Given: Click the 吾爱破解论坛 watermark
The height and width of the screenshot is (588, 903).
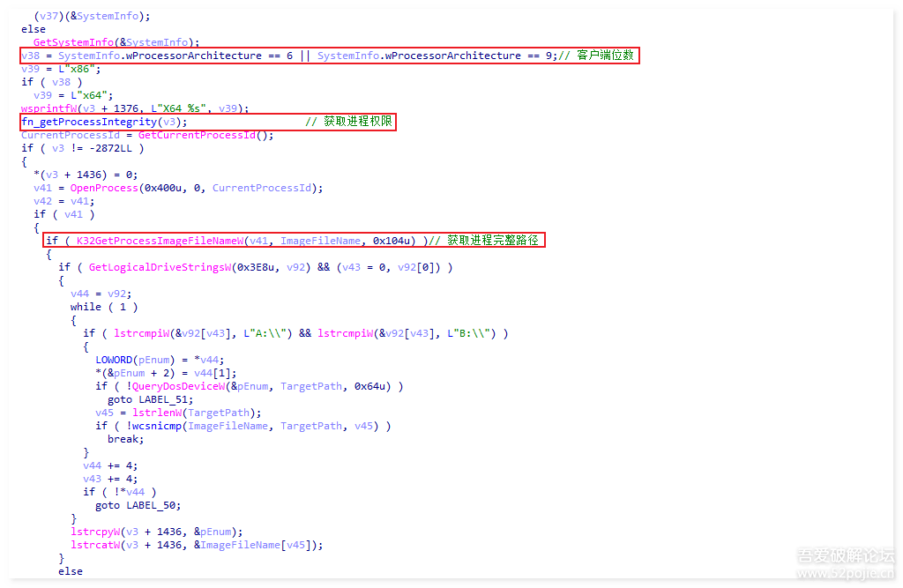Looking at the screenshot, I should (846, 556).
